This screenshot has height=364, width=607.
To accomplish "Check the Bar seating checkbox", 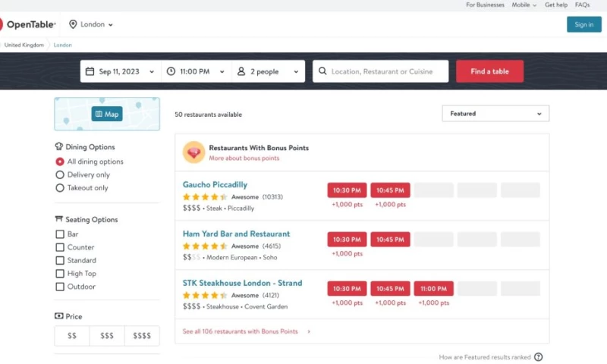I will [60, 234].
